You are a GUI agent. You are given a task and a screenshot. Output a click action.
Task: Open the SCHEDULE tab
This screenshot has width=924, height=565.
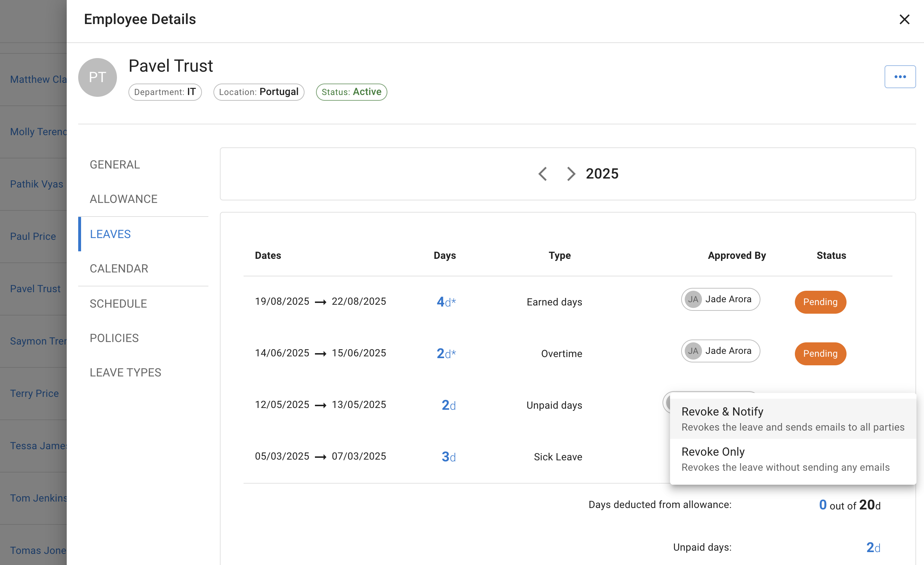[x=118, y=303]
